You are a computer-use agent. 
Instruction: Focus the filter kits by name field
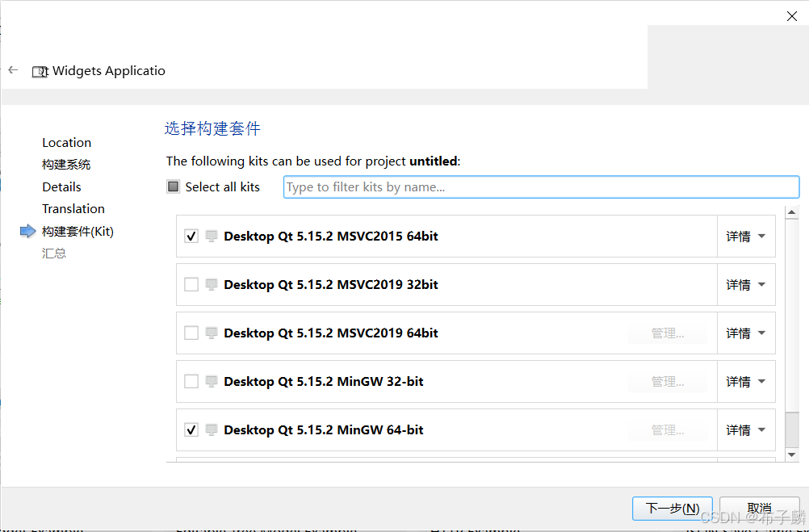tap(541, 186)
